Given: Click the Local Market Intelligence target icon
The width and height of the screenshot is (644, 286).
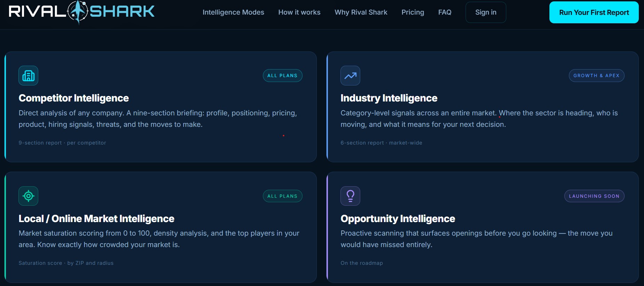Looking at the screenshot, I should click(x=28, y=196).
